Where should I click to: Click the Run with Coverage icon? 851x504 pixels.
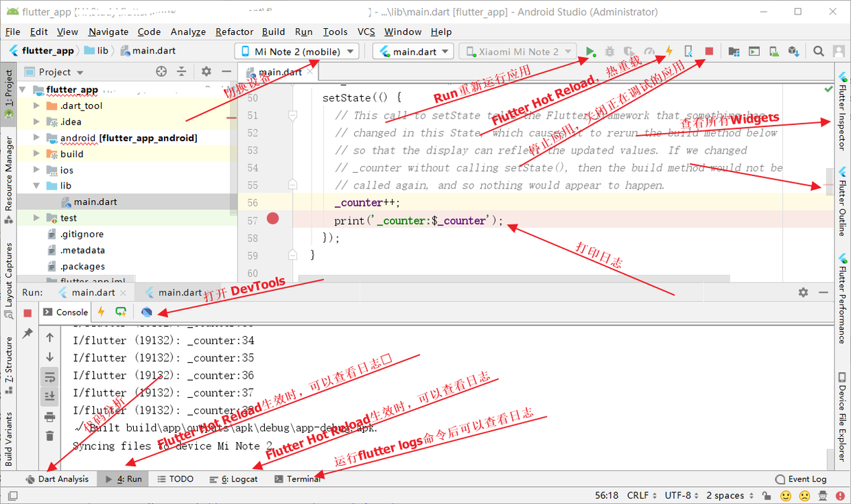[x=629, y=51]
